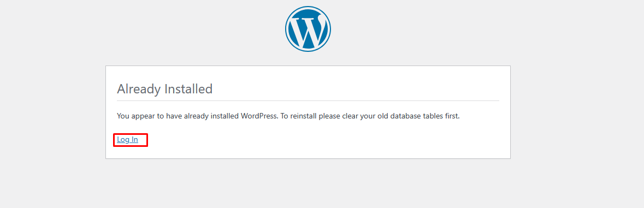Image resolution: width=644 pixels, height=208 pixels.
Task: Click the words tables first ending the message
Action: pyautogui.click(x=445, y=116)
